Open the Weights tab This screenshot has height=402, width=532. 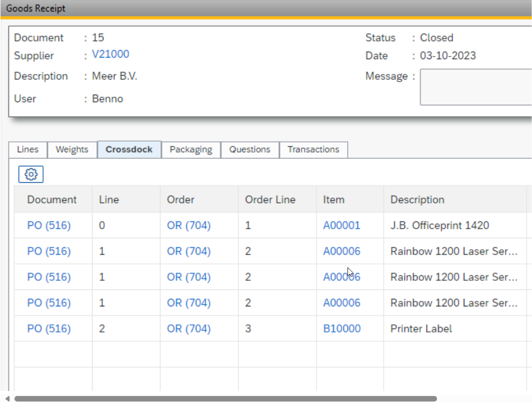pos(71,150)
